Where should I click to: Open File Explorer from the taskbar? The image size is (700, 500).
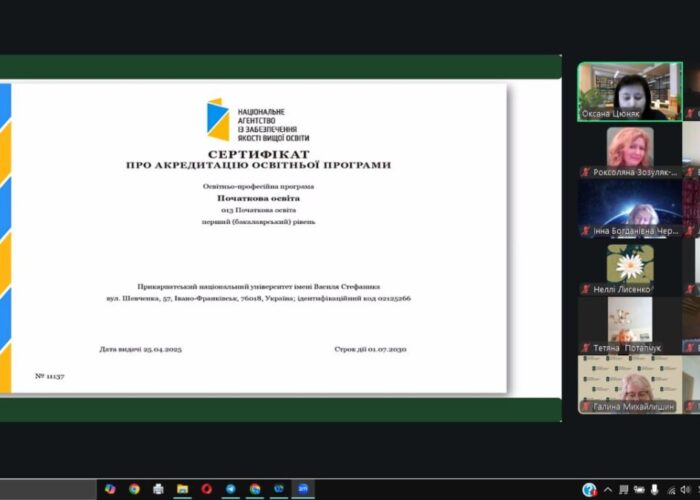[182, 489]
